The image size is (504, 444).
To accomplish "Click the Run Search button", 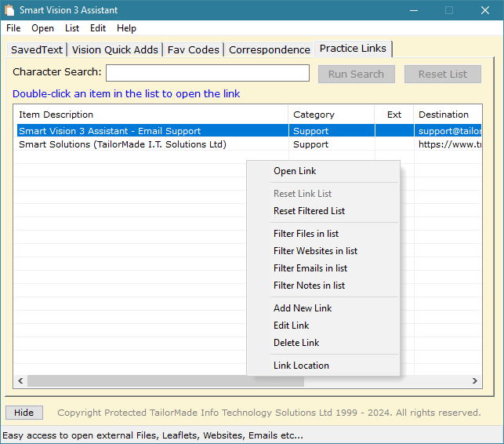I will pyautogui.click(x=356, y=74).
